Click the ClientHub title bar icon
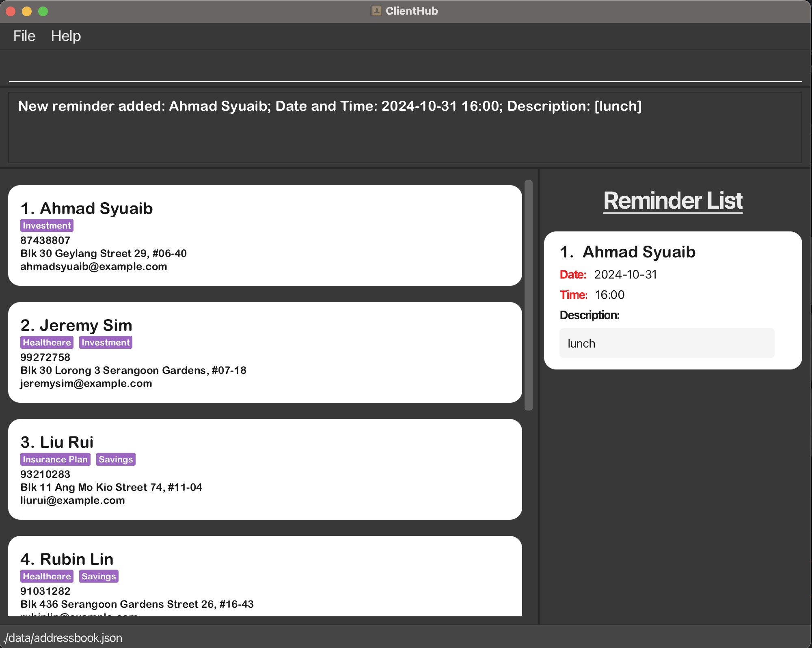The width and height of the screenshot is (812, 648). coord(376,11)
